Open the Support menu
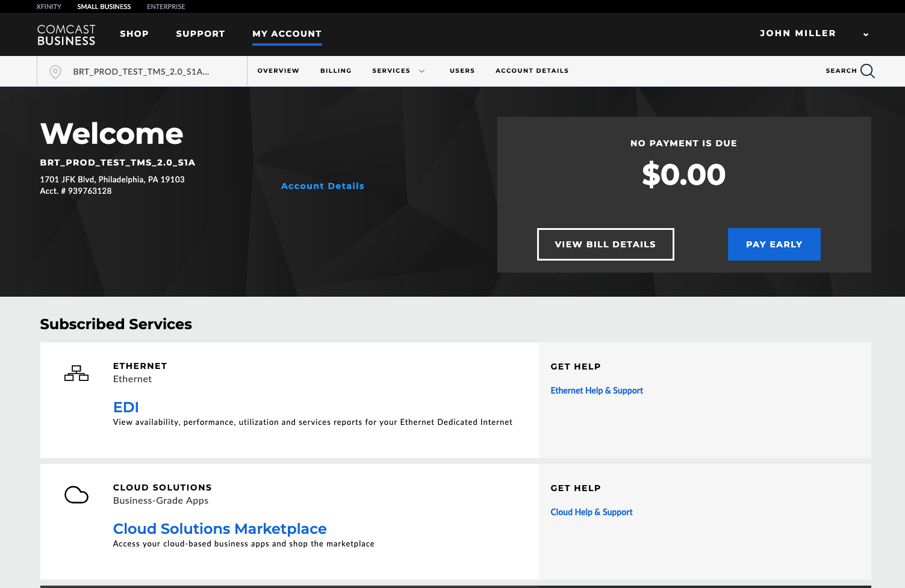 pos(201,34)
